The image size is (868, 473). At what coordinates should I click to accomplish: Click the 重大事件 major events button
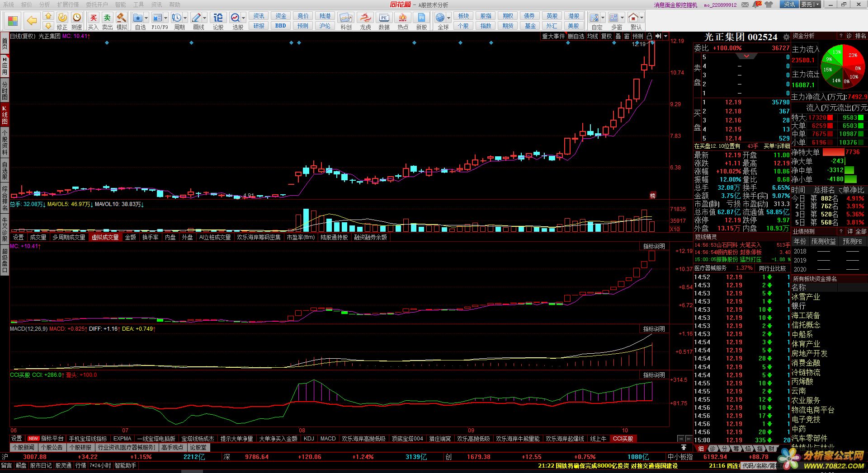(553, 36)
